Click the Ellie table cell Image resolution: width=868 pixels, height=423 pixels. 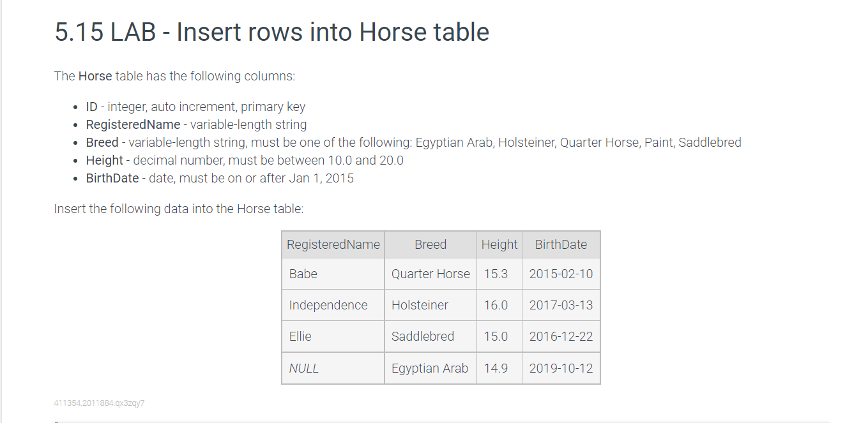[x=333, y=336]
